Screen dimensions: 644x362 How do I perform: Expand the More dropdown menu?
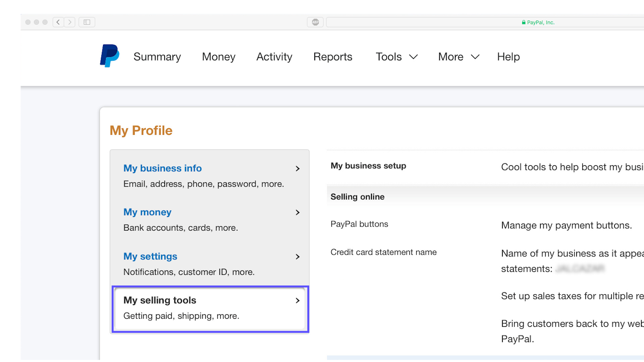click(459, 57)
